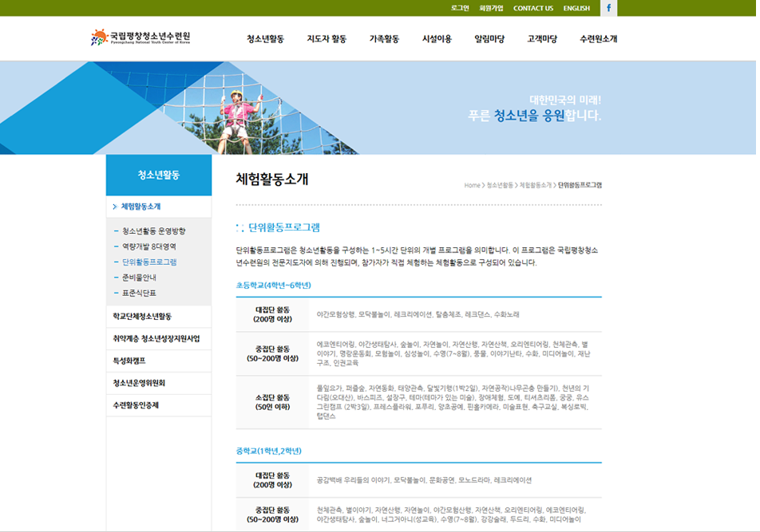
Task: Open the Facebook page icon
Action: tap(608, 8)
